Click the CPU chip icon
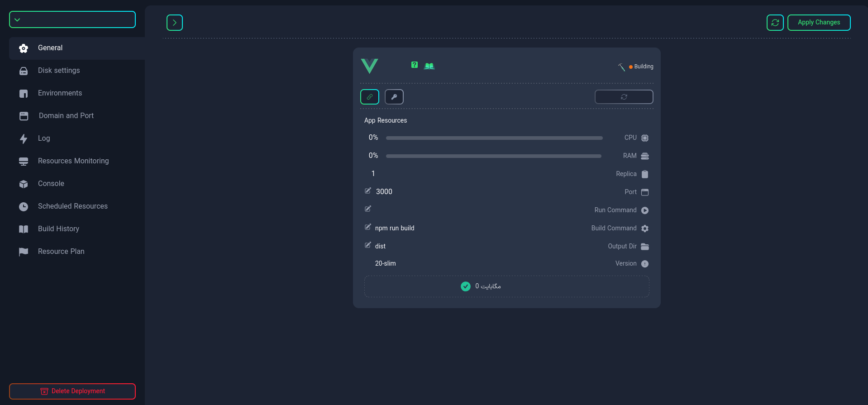 pos(645,138)
